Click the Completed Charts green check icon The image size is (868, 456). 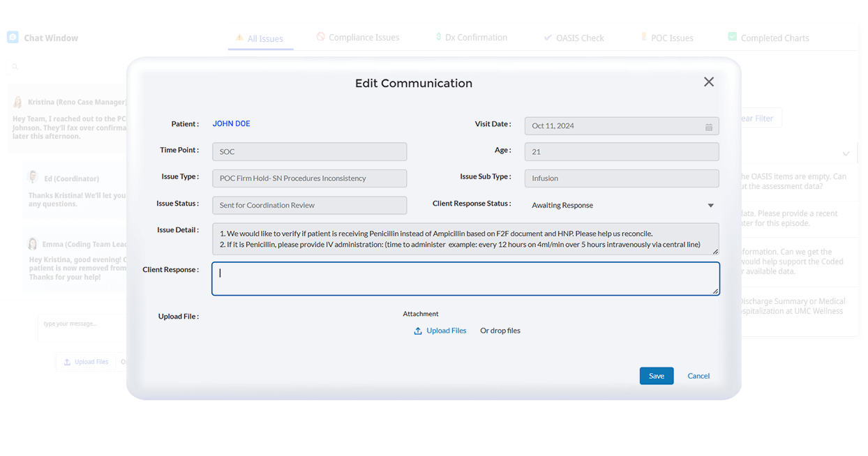tap(732, 37)
